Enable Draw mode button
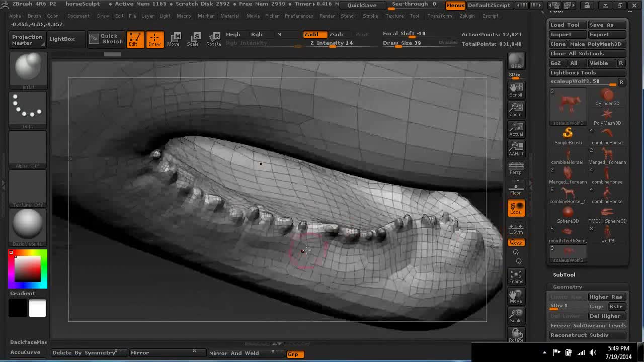This screenshot has width=644, height=362. coord(154,39)
